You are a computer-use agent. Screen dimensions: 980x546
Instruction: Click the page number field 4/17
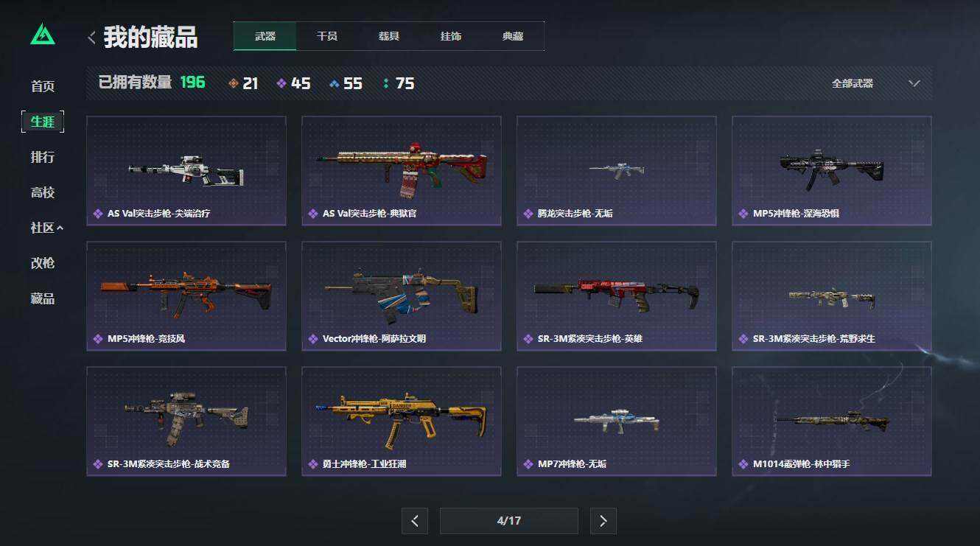(x=509, y=521)
